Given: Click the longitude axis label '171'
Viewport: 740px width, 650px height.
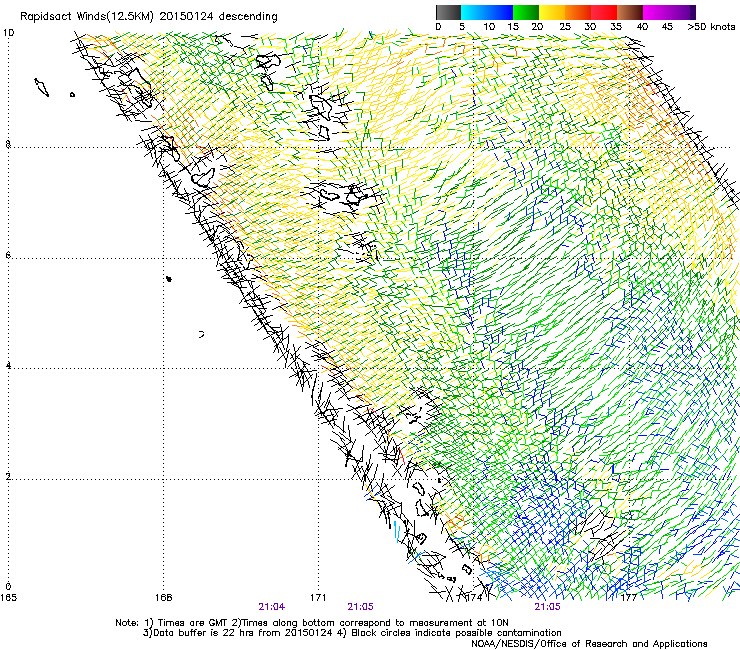Looking at the screenshot, I should point(318,598).
